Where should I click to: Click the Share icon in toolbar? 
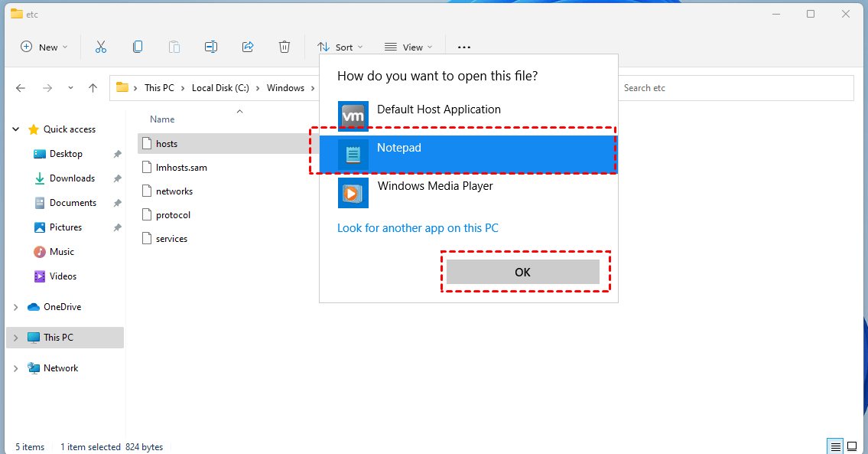248,47
